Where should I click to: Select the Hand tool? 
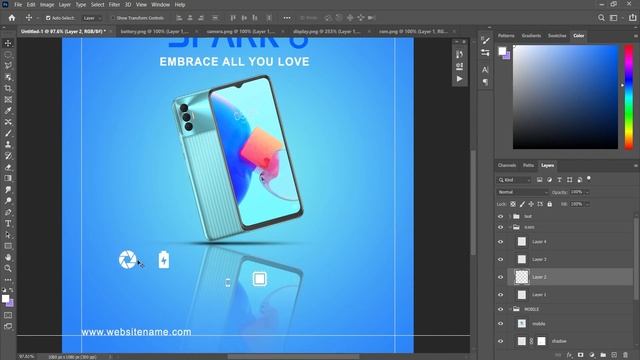(8, 257)
